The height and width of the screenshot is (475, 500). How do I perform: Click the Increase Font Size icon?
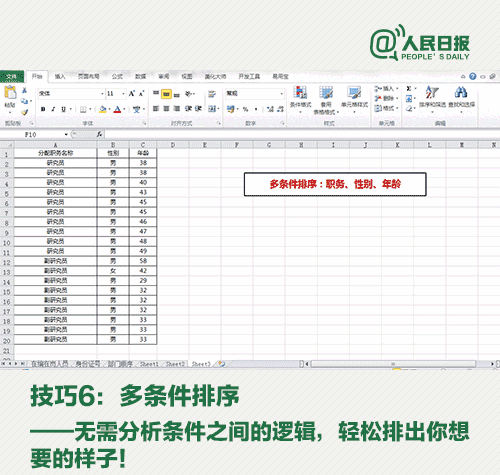pos(132,94)
